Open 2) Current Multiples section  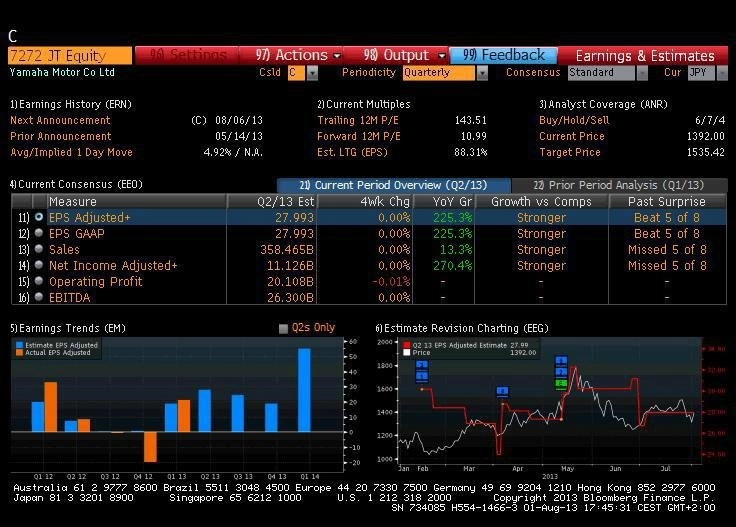tap(364, 104)
